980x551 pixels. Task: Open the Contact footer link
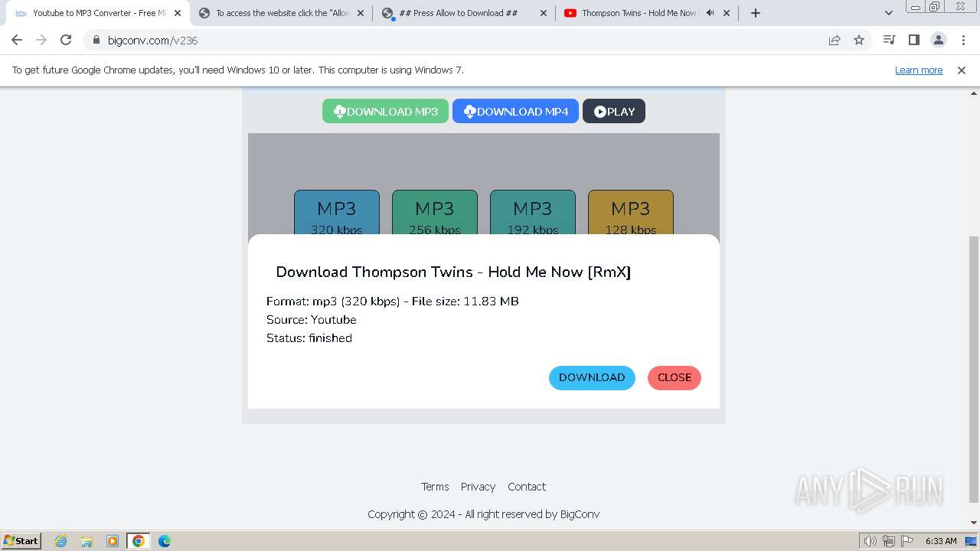point(527,487)
